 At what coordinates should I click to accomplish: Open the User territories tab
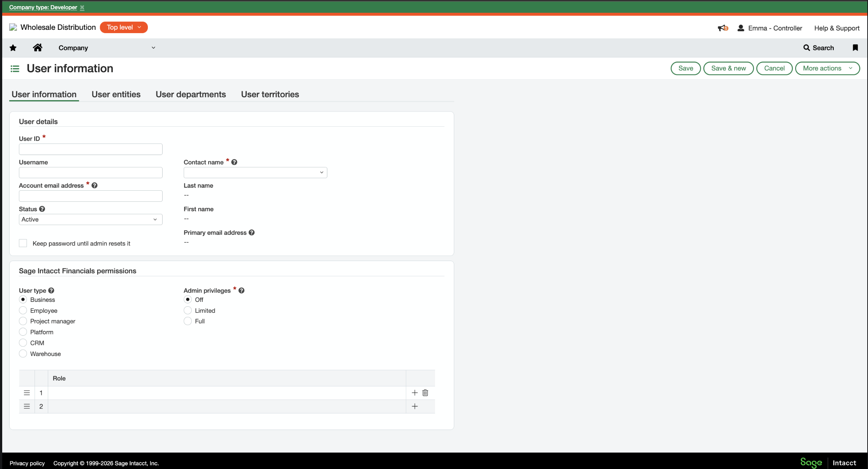[270, 94]
